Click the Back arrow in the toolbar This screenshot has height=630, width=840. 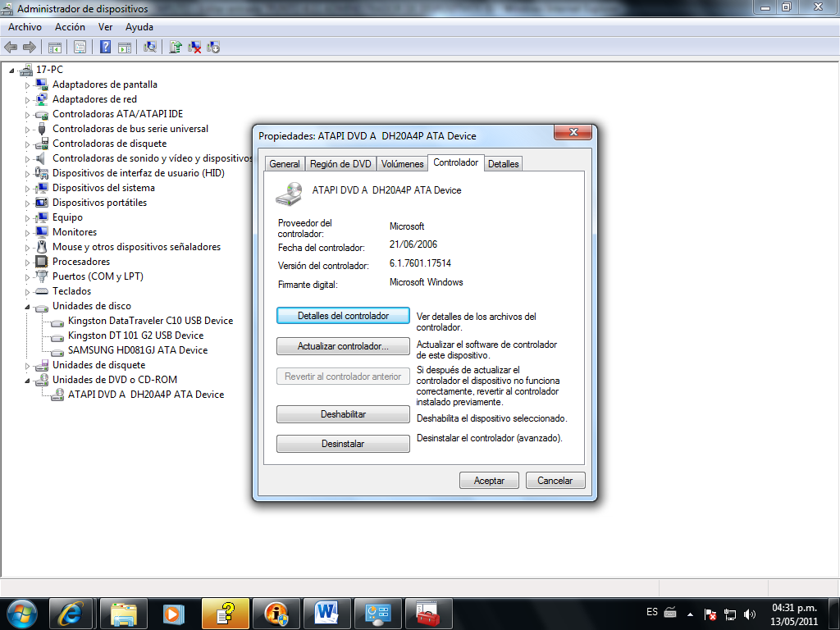click(11, 47)
